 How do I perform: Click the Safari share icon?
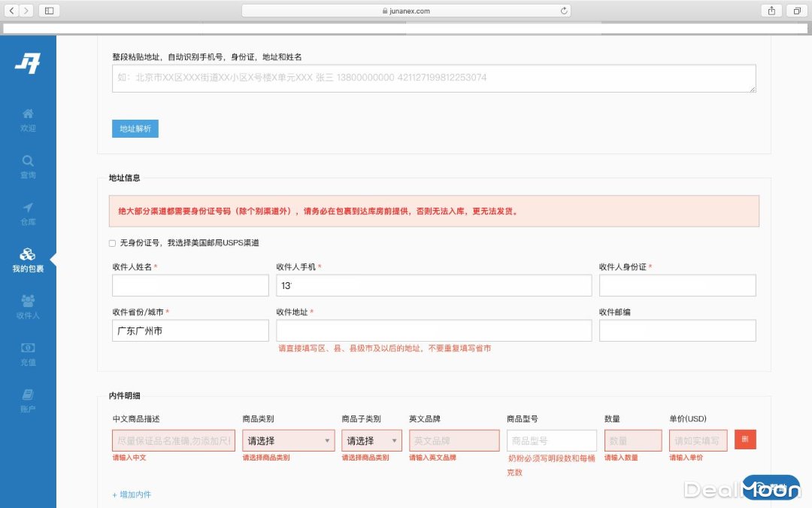coord(771,11)
